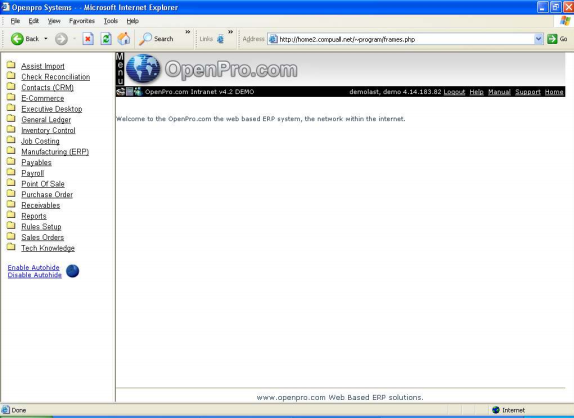Expand the Back button history arrow
This screenshot has width=574, height=418.
[46, 38]
